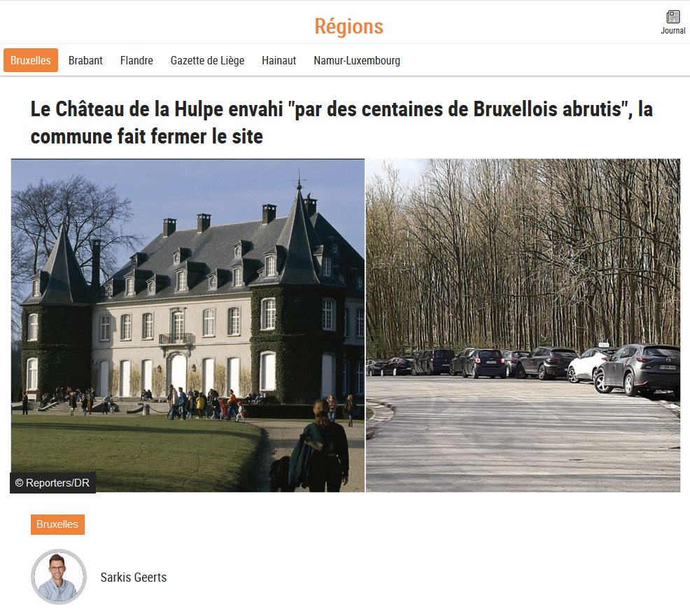
Task: Go to the Régions section heading
Action: (348, 27)
